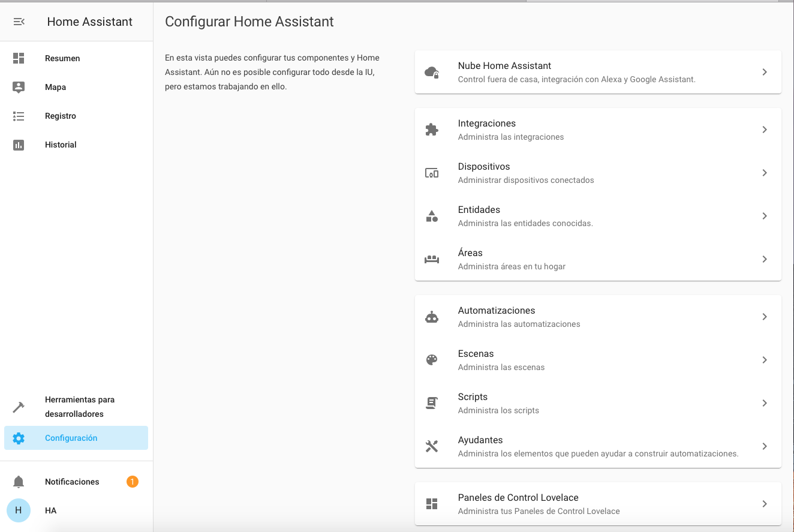Click chevron arrow on Ayudantes row
This screenshot has width=794, height=532.
[765, 446]
